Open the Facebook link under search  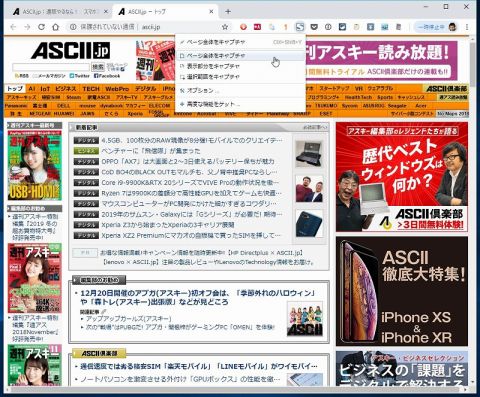pyautogui.click(x=107, y=76)
